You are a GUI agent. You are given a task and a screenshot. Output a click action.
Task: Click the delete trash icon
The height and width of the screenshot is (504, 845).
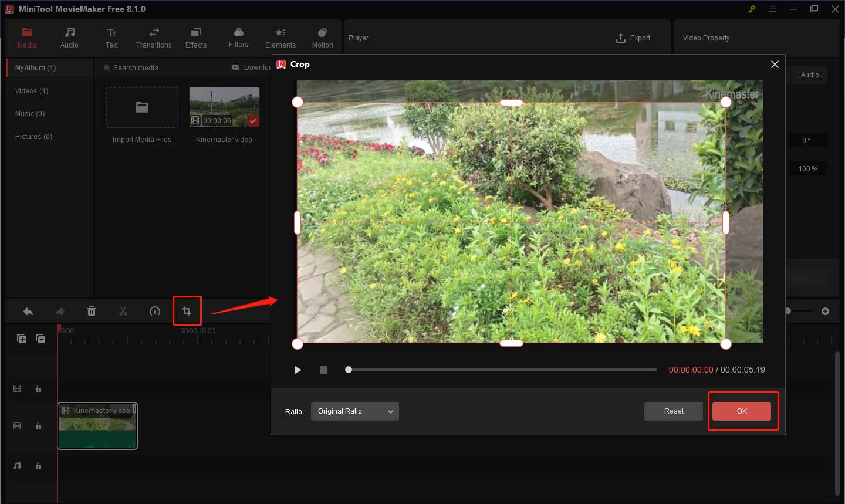coord(92,312)
